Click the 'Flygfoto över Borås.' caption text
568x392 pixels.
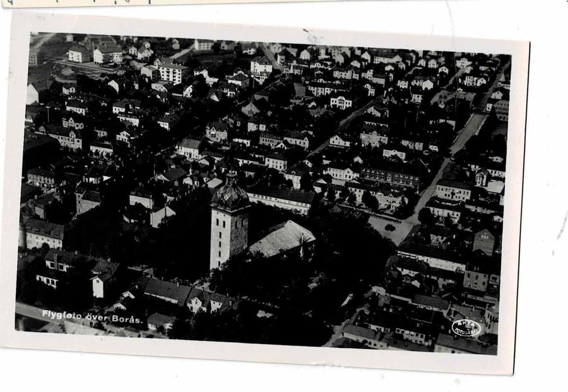pos(92,317)
